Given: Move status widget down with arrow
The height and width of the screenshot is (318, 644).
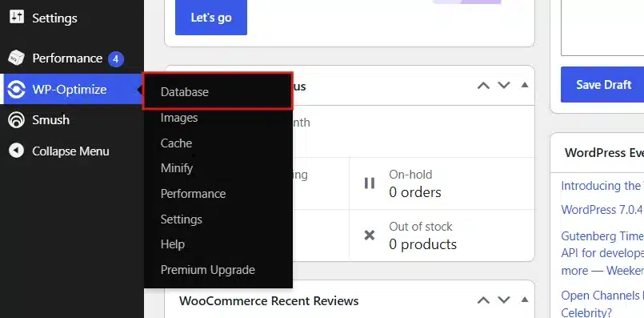Looking at the screenshot, I should pyautogui.click(x=504, y=85).
